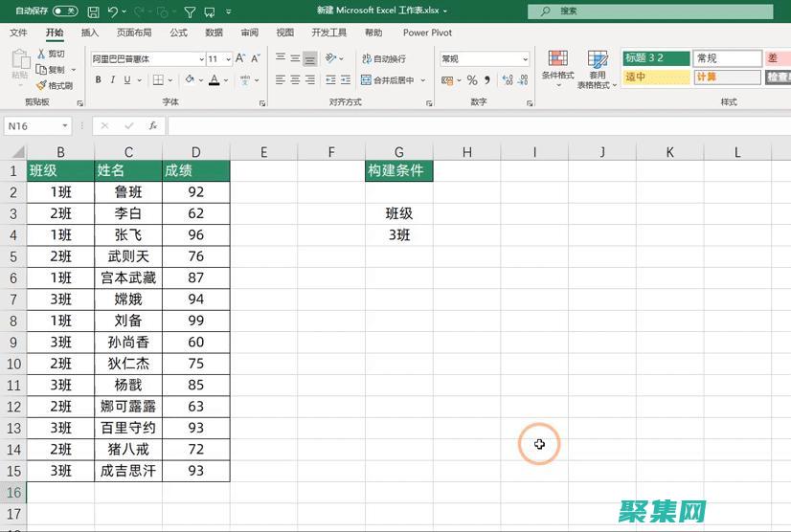Click the Cut (剪切) scissors icon
This screenshot has height=532, width=791.
pos(41,54)
